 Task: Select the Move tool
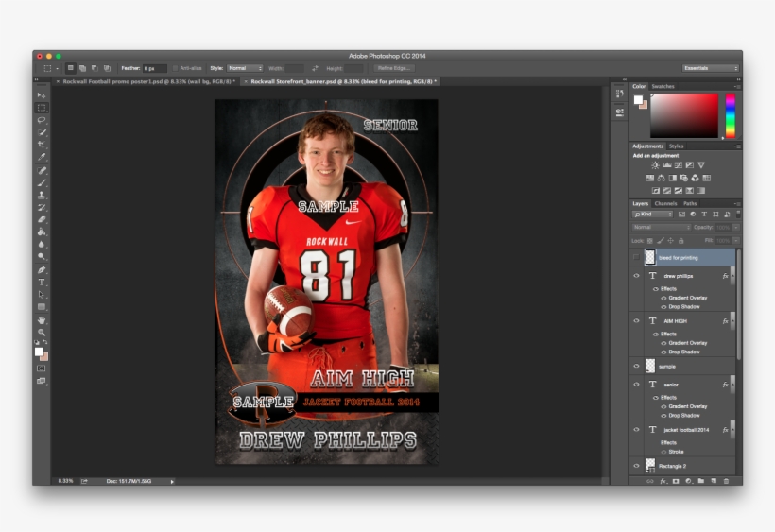42,95
